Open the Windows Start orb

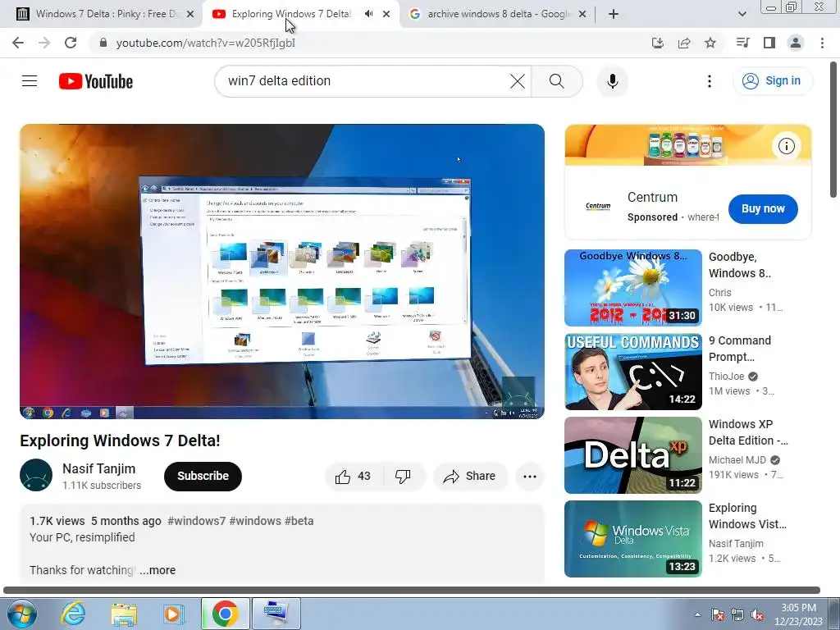(x=22, y=614)
